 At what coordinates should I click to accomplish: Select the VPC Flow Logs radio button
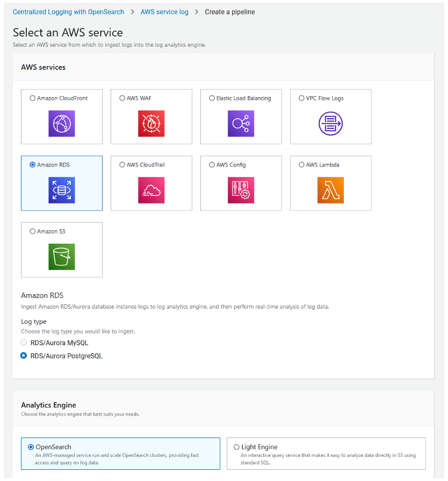pyautogui.click(x=301, y=98)
